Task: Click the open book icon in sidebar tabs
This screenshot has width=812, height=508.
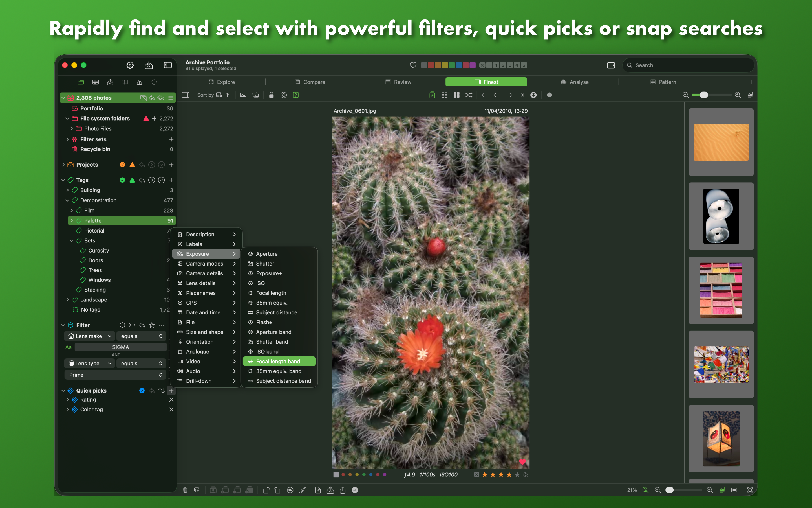Action: 125,82
